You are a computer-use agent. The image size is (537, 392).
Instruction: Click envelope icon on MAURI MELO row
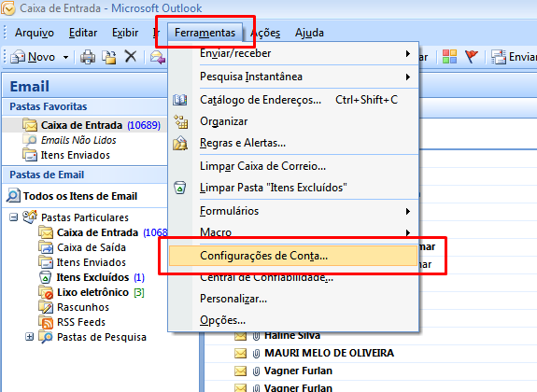(x=240, y=354)
